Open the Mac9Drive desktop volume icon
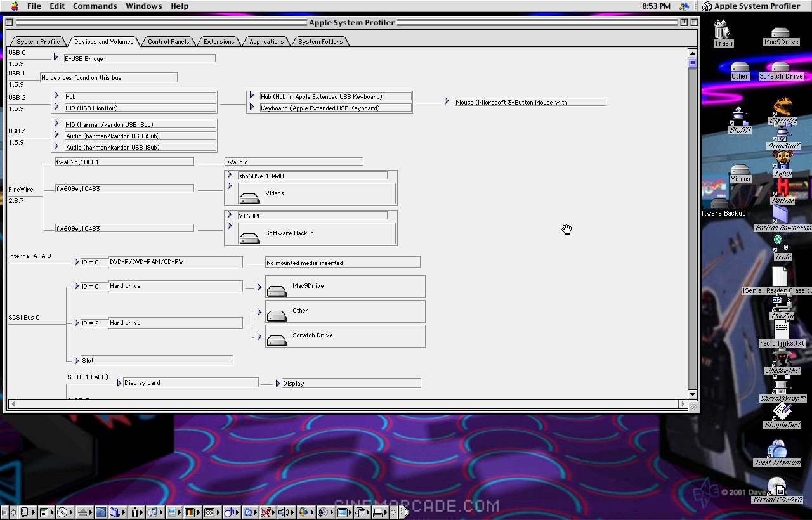The height and width of the screenshot is (520, 812). [780, 32]
